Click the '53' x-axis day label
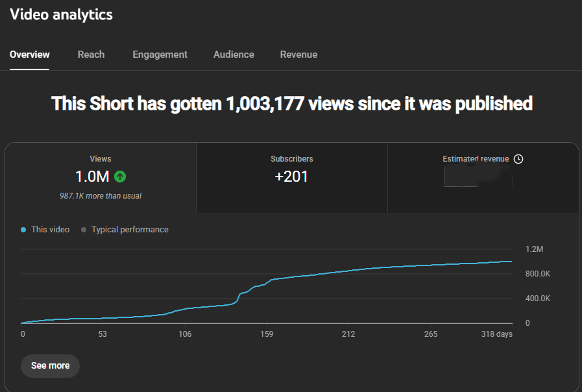This screenshot has height=392, width=582. point(103,334)
